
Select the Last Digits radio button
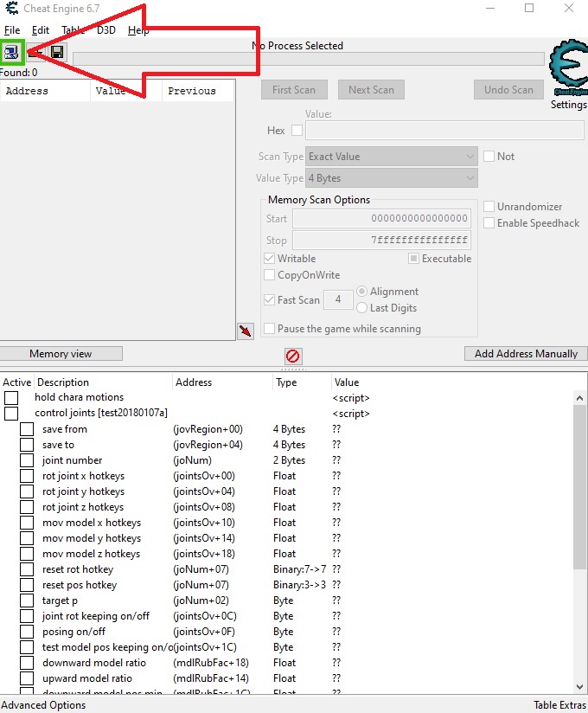[x=361, y=308]
